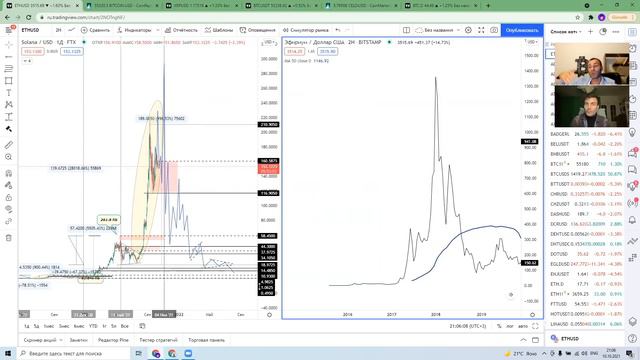Select the Все (All) date range
The image size is (640, 360).
pyautogui.click(x=124, y=326)
